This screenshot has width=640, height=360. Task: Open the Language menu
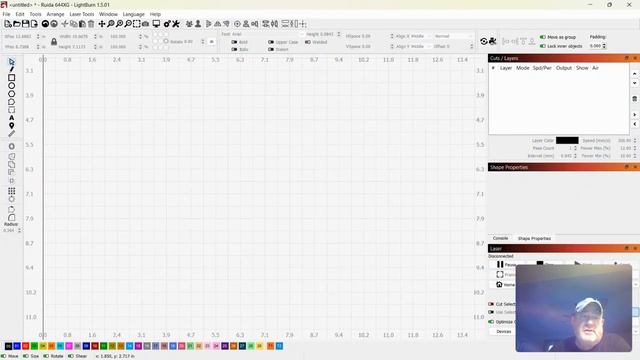(133, 14)
